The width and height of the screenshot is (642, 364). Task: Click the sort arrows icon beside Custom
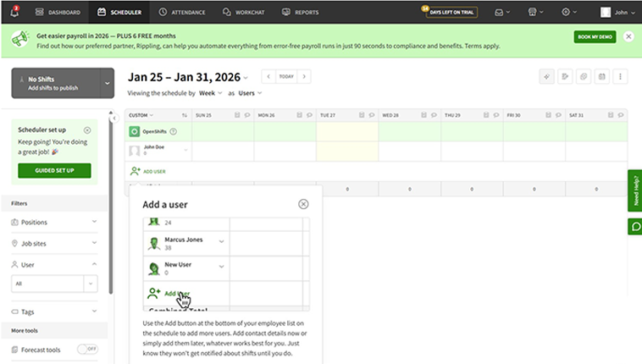coord(185,115)
